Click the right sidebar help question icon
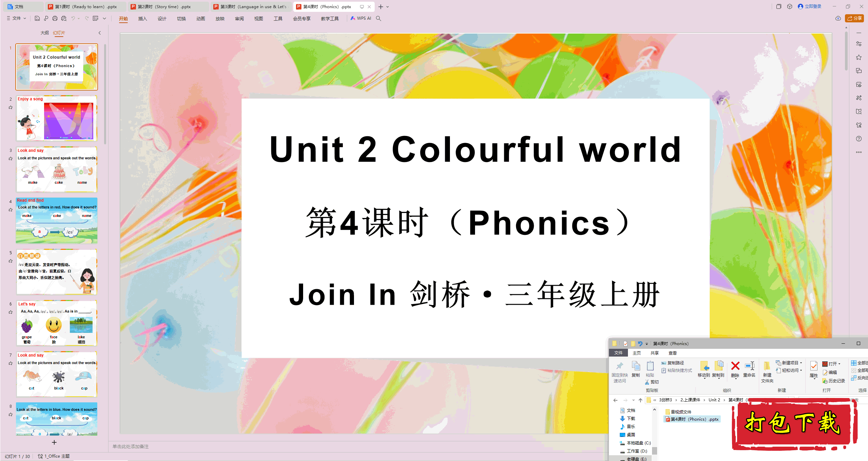This screenshot has width=868, height=461. tap(859, 139)
